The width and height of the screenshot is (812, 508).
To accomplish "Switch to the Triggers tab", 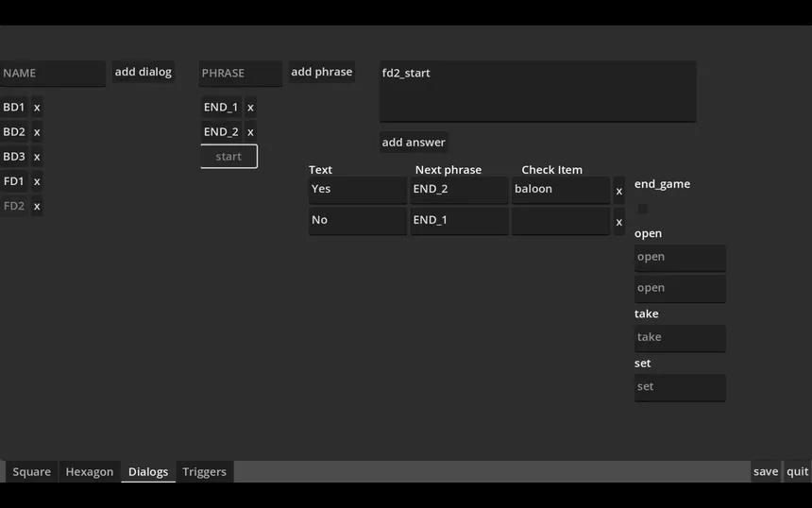I will 204,471.
